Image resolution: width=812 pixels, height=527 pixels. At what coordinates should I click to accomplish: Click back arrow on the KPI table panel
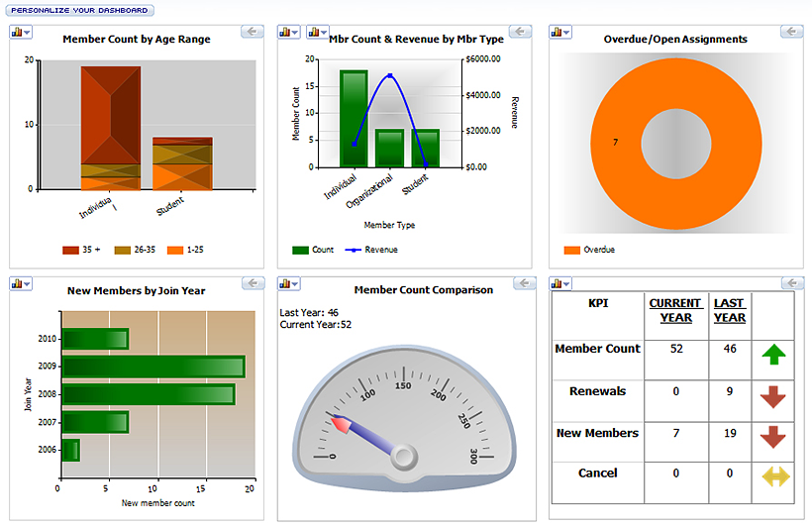click(x=792, y=283)
